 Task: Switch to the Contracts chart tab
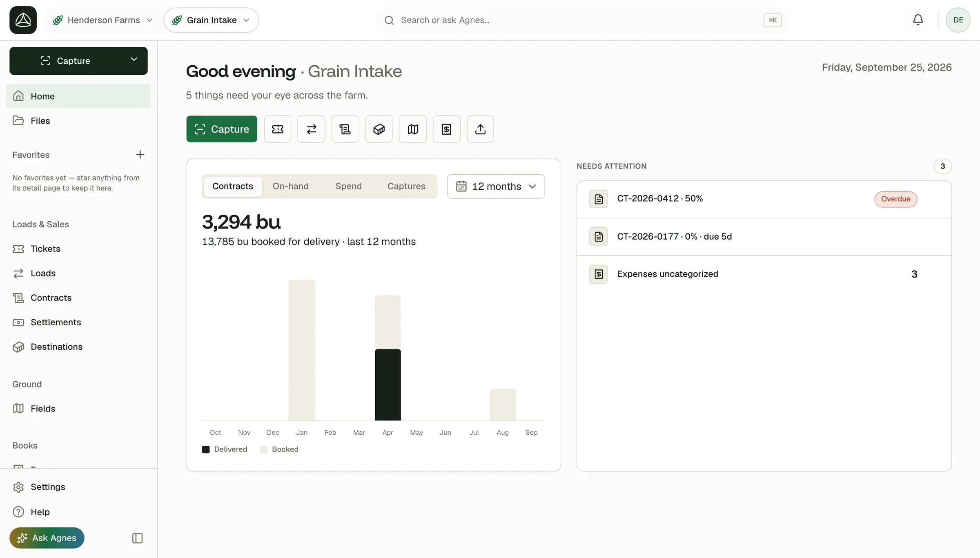[233, 187]
